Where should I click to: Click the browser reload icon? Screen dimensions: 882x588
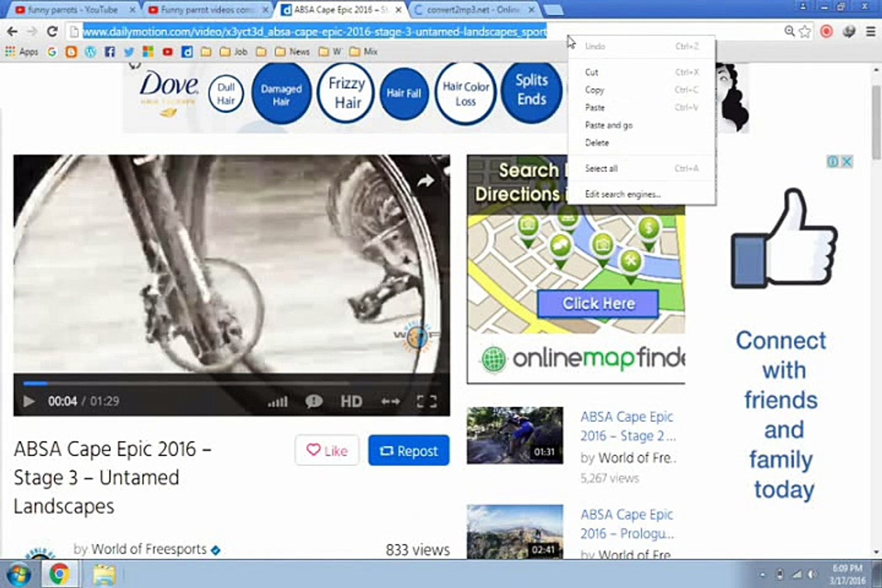[x=52, y=32]
